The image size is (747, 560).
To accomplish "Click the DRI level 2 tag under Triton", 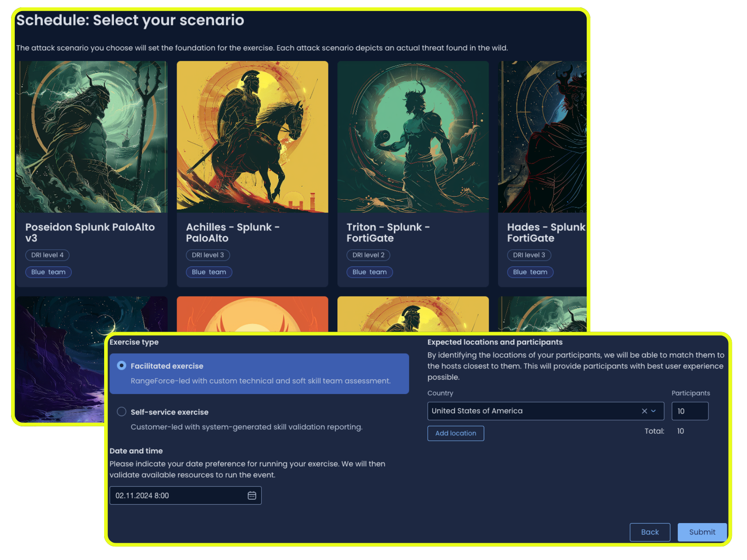I will point(368,255).
